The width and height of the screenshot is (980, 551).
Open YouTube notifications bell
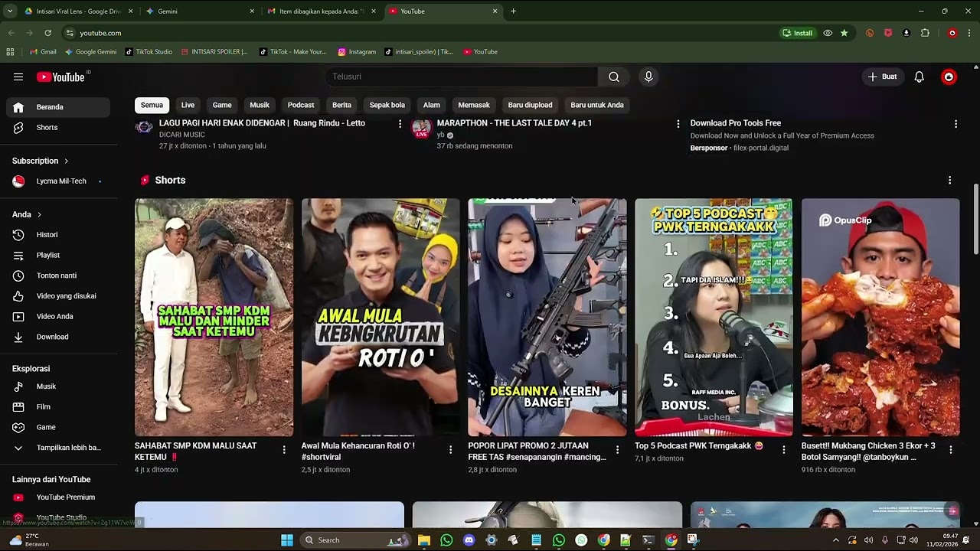tap(920, 77)
